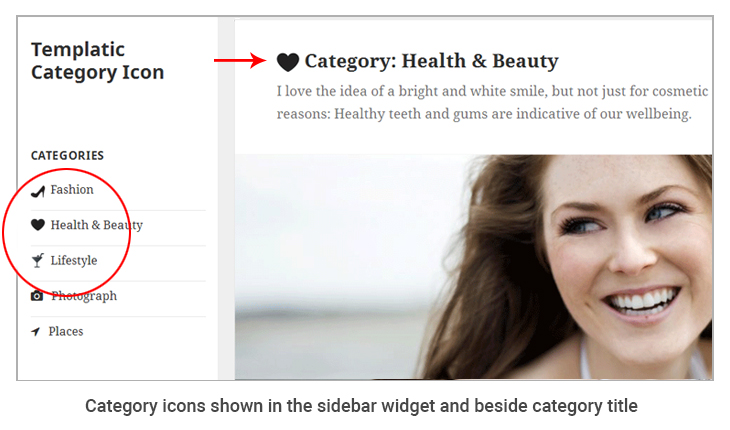Open the Health & Beauty sidebar link
This screenshot has width=730, height=430.
point(96,225)
